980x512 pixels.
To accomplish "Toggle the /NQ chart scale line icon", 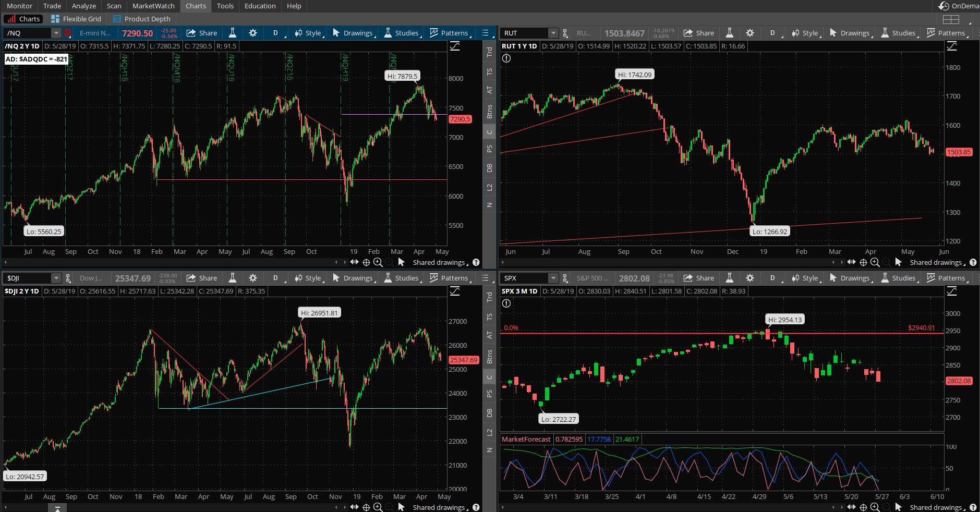I will click(x=454, y=46).
